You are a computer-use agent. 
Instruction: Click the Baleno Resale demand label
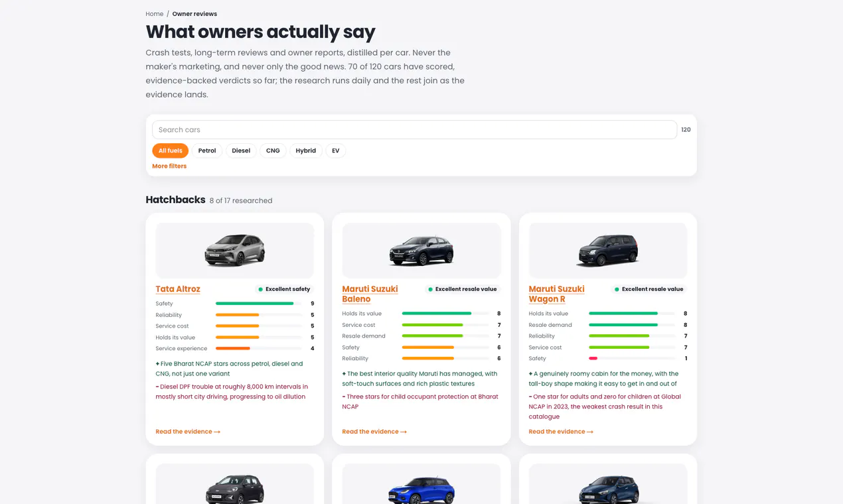click(x=364, y=336)
